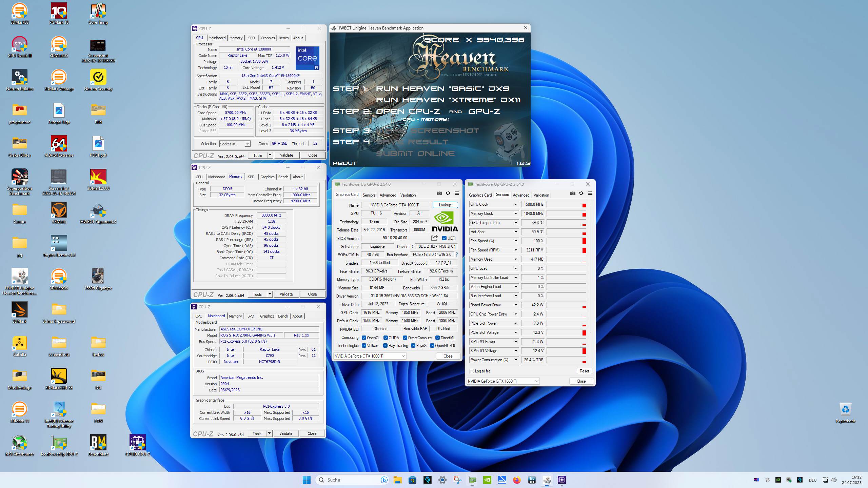Open the hamburger menu in GPU-Z Sensors window

(x=590, y=193)
